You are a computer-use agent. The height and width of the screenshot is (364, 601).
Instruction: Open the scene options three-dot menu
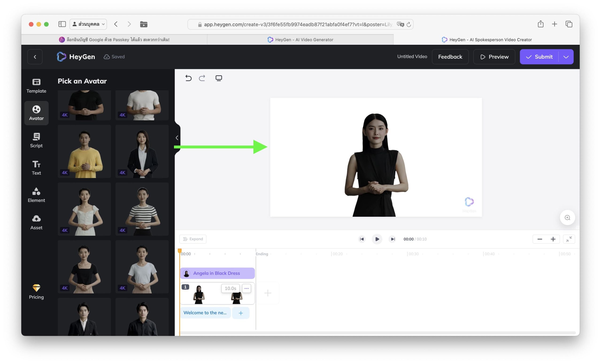click(x=246, y=288)
